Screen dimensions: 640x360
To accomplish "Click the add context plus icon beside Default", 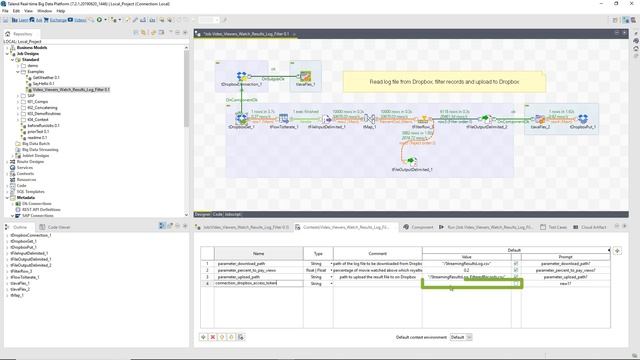I will [617, 251].
